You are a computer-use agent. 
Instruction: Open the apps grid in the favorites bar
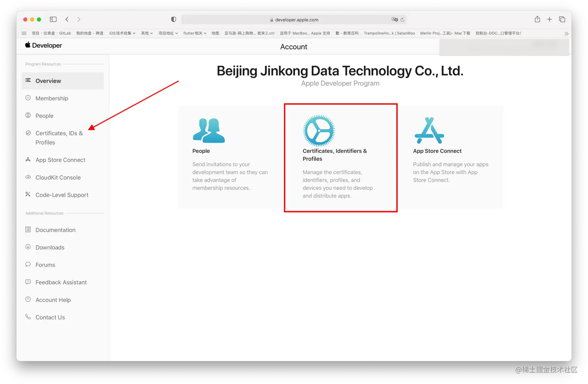(x=24, y=33)
